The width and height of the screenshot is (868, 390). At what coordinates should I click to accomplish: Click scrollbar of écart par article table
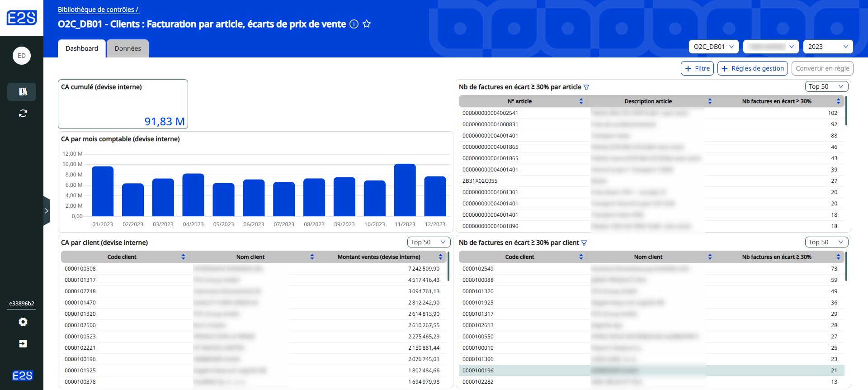point(846,111)
